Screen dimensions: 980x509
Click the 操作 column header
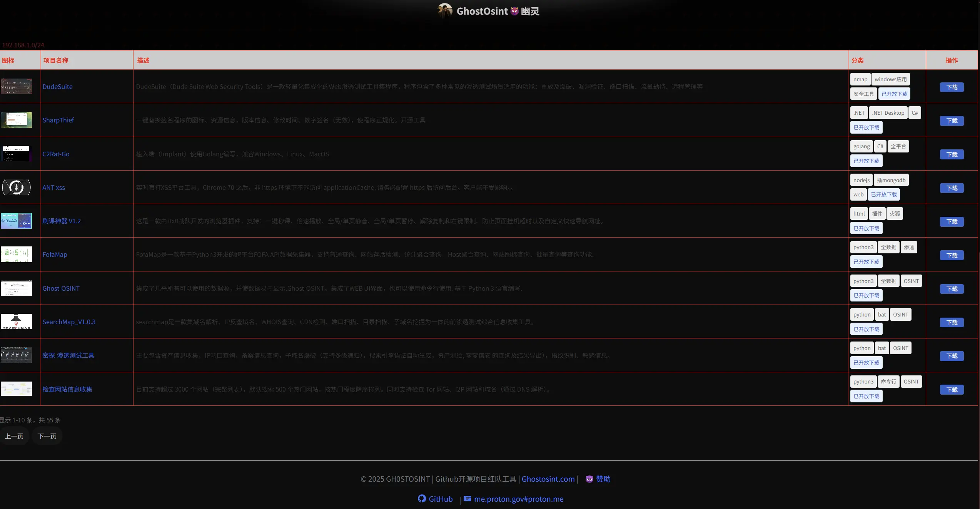tap(952, 60)
